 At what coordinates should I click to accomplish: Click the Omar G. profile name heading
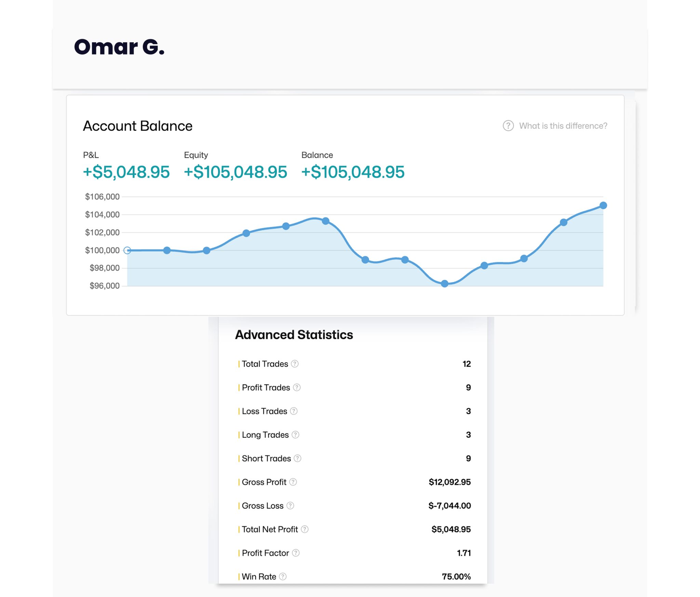click(119, 47)
